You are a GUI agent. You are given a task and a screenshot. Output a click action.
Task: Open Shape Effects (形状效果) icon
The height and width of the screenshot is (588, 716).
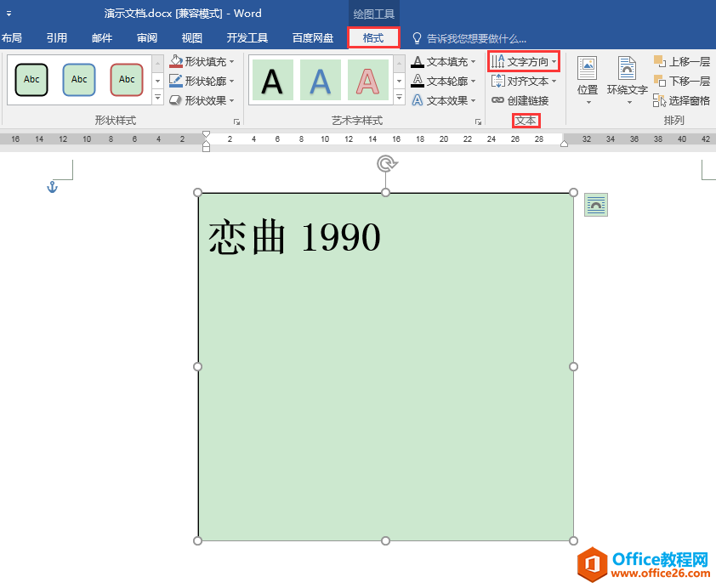[176, 100]
